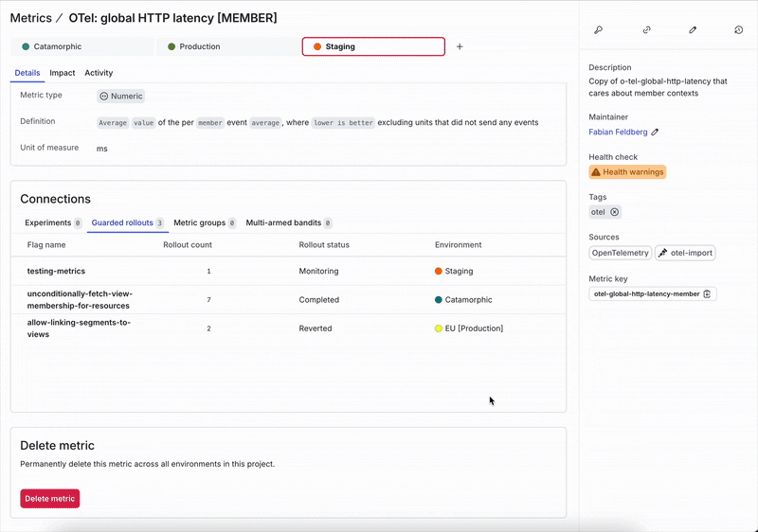This screenshot has width=758, height=532.
Task: Add an environment with the plus icon
Action: (x=460, y=46)
